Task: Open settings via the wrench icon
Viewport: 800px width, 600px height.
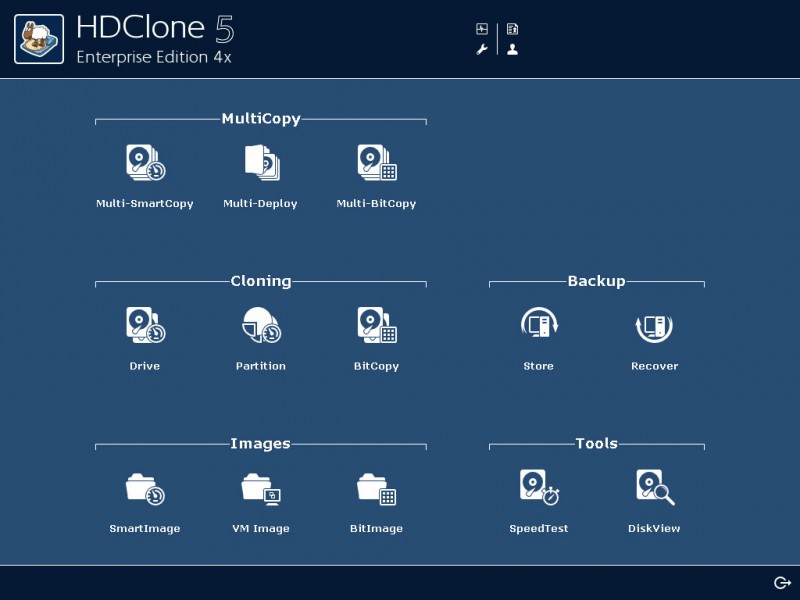Action: [x=481, y=47]
